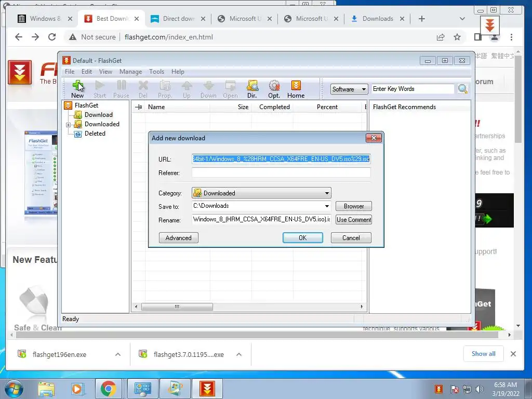The width and height of the screenshot is (532, 399).
Task: Open the Software search type dropdown
Action: point(349,89)
